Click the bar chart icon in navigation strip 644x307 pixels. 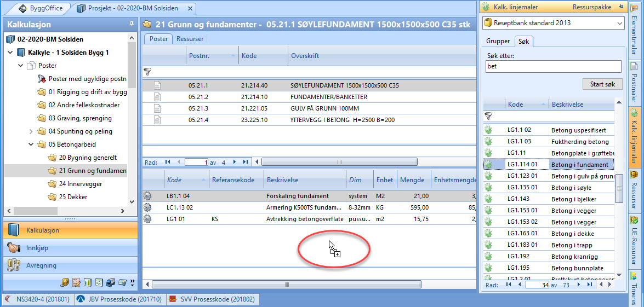[88, 282]
